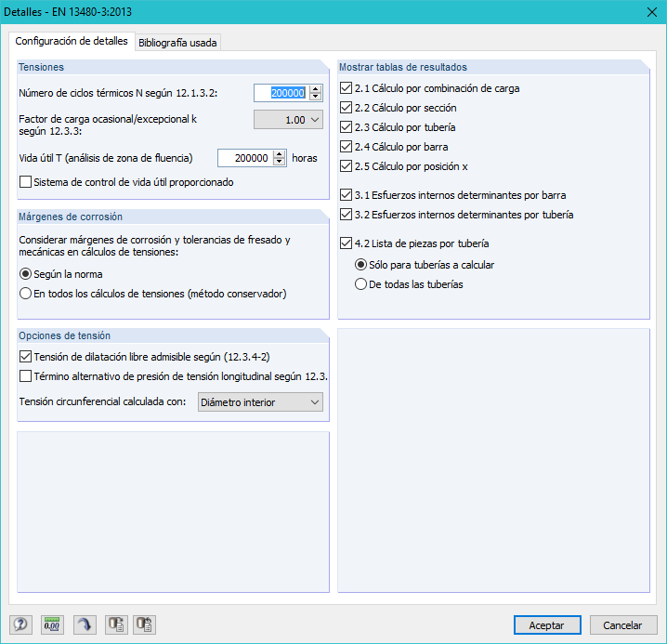Switch to Configuración de detalles tab
This screenshot has height=644, width=667.
pyautogui.click(x=72, y=41)
